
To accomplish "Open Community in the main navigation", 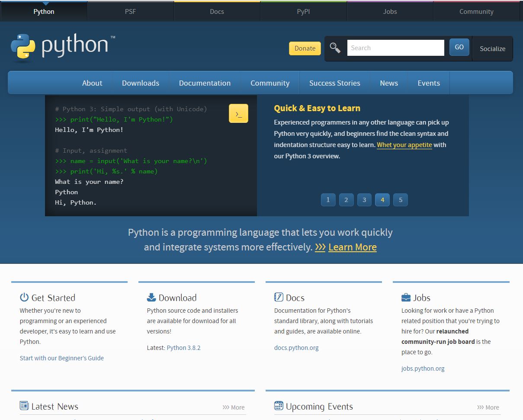I will click(270, 83).
